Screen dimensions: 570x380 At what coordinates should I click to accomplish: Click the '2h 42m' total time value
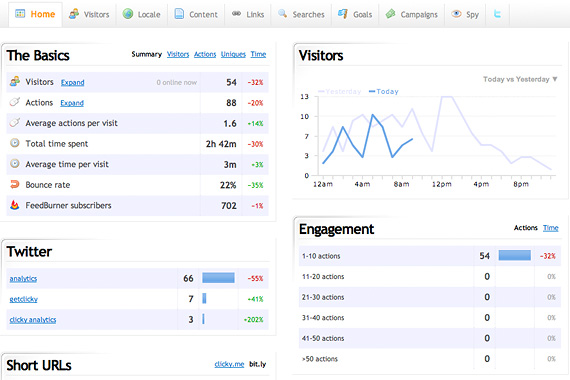221,144
